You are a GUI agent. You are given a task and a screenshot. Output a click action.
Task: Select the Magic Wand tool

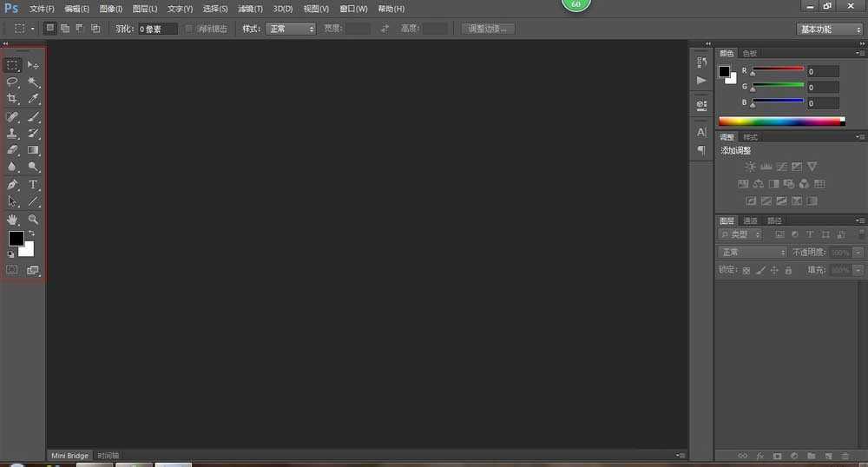click(34, 82)
